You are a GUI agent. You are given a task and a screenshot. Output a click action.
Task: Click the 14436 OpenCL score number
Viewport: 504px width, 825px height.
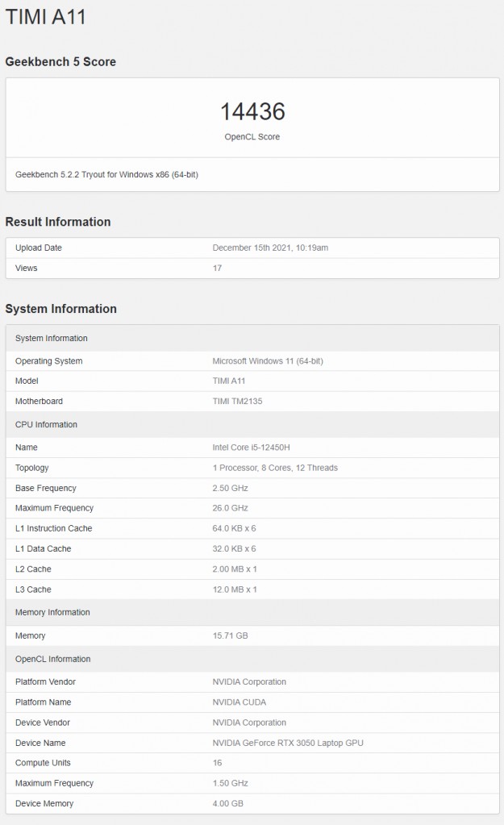pyautogui.click(x=252, y=111)
